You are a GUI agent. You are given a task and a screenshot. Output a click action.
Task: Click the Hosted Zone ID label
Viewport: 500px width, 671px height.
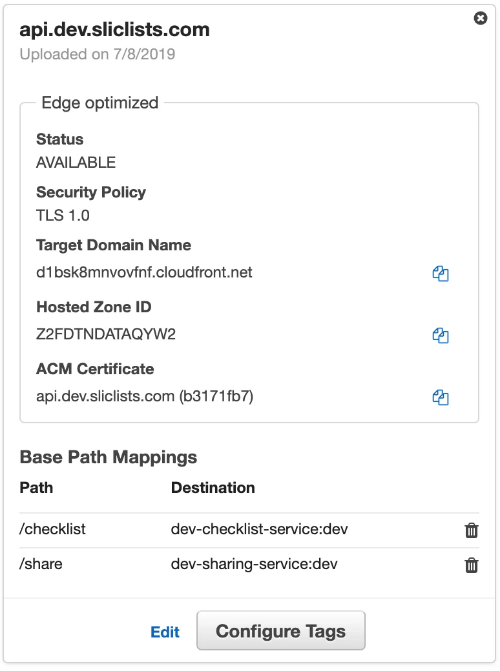94,307
